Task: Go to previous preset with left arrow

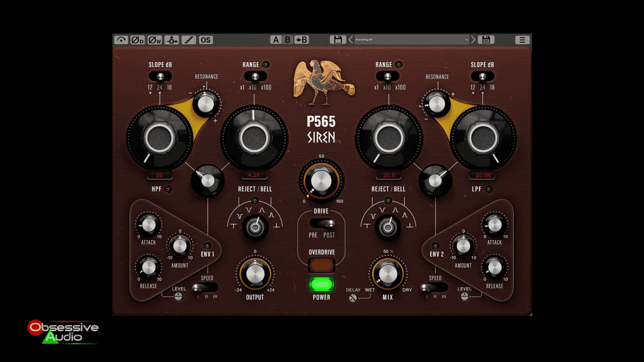Action: click(x=351, y=40)
